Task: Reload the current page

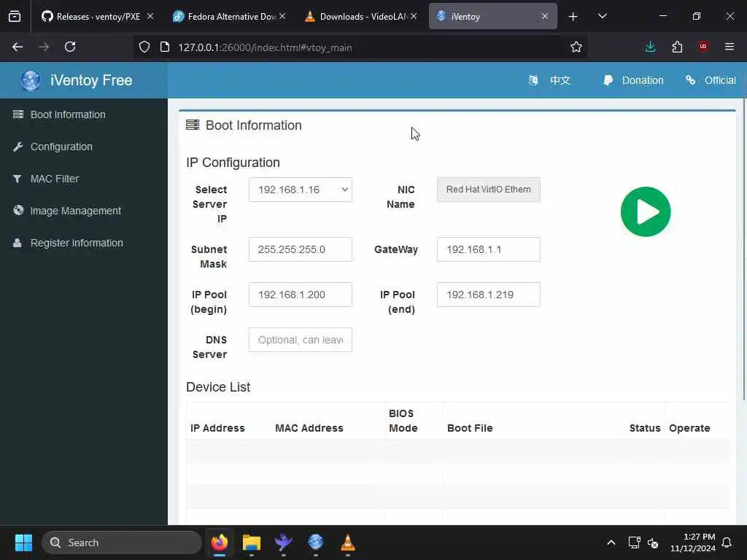Action: (70, 47)
